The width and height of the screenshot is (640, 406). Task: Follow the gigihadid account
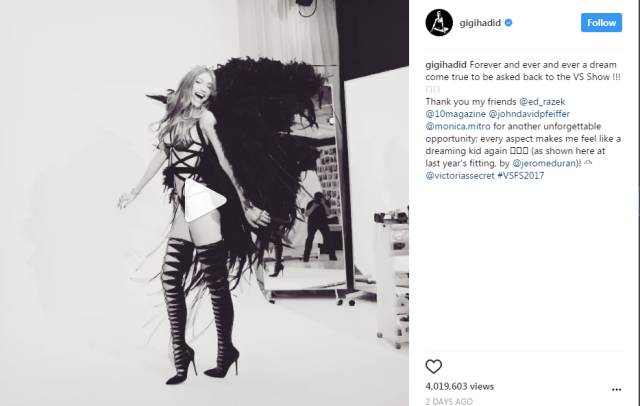point(601,23)
